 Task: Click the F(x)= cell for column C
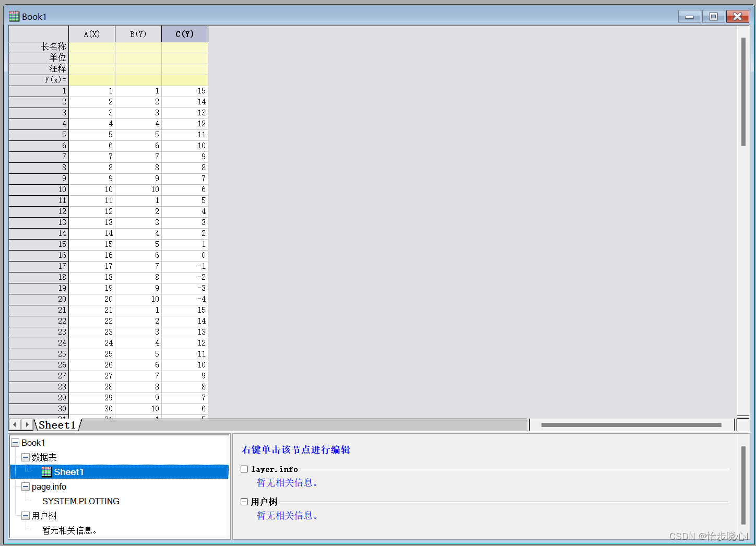coord(185,80)
